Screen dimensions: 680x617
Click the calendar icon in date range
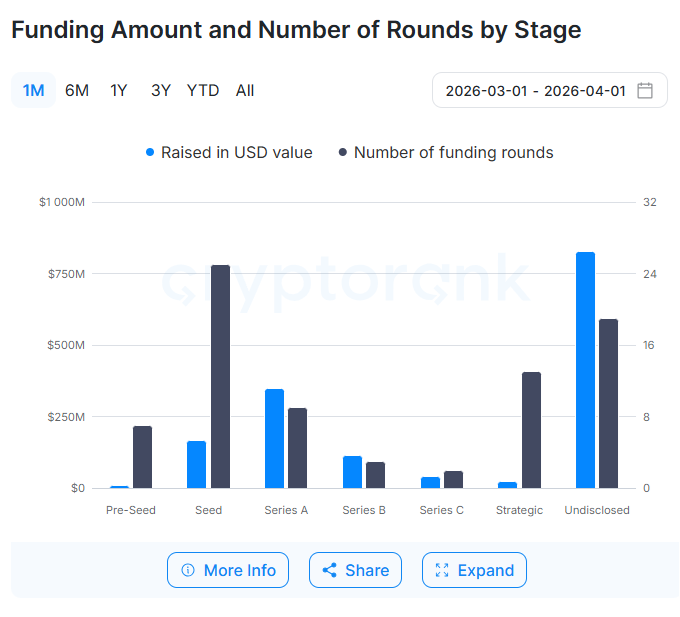point(645,90)
